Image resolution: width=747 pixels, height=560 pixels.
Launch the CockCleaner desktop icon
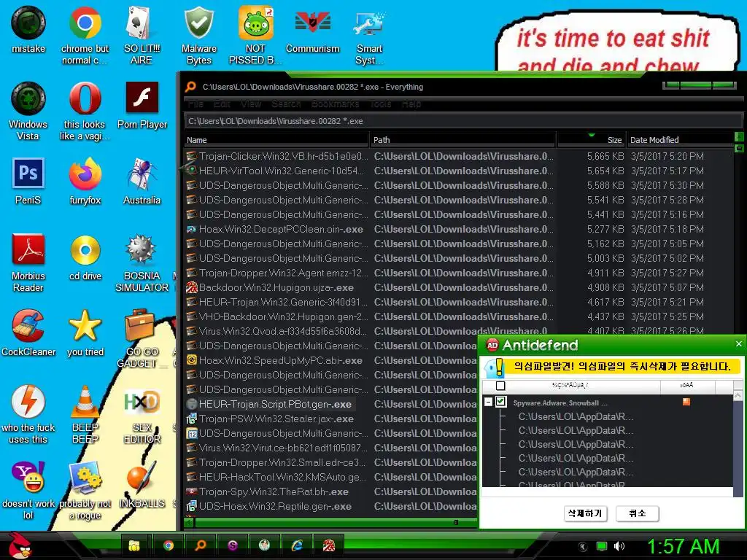[x=28, y=332]
